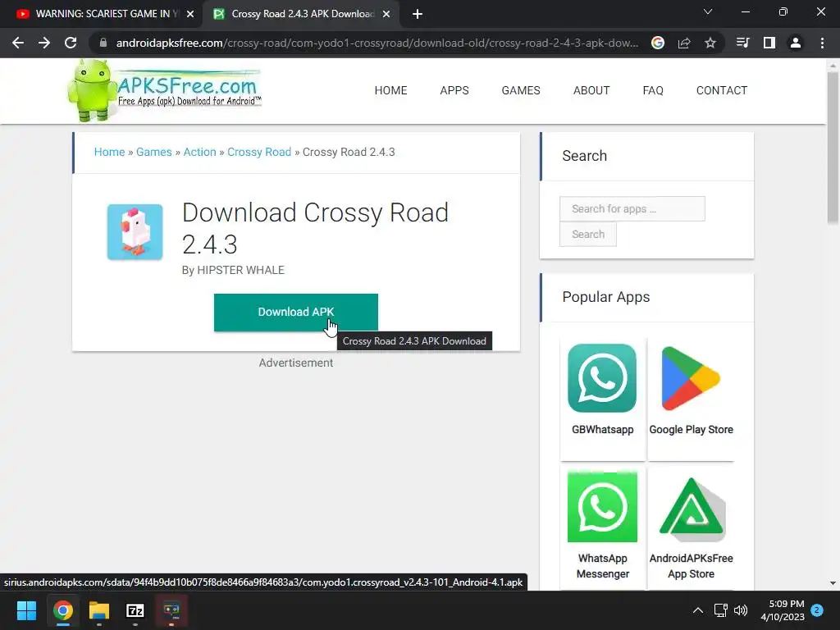Viewport: 840px width, 630px height.
Task: Open the Chrome three-dot menu
Action: pos(822,43)
